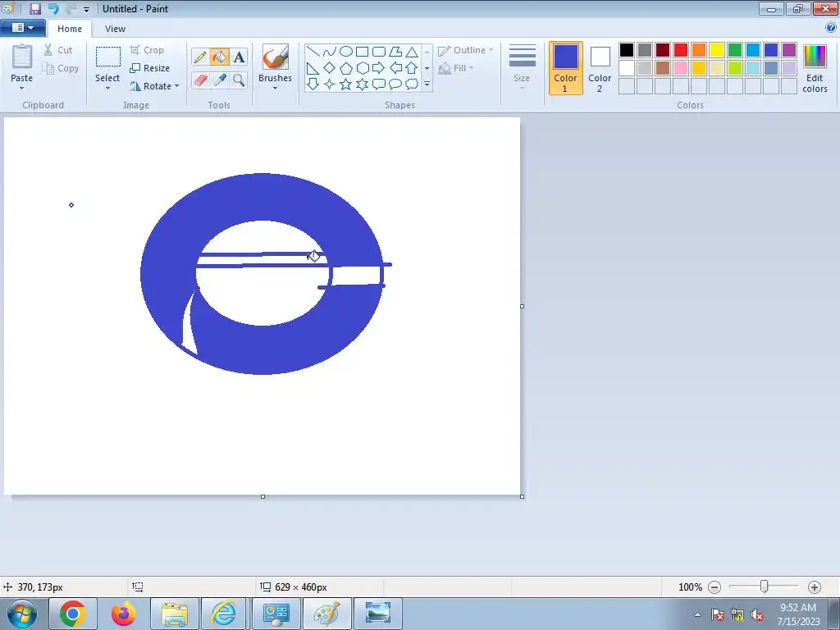840x630 pixels.
Task: Pick the red color swatch
Action: [681, 50]
